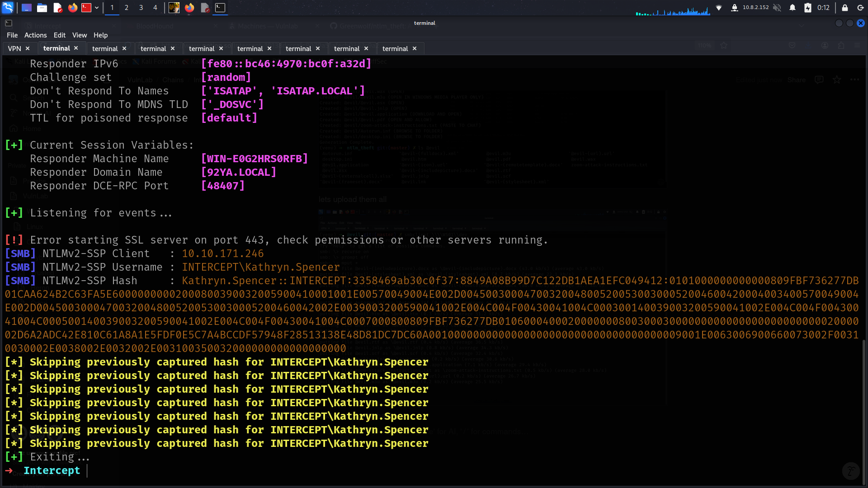868x488 pixels.
Task: Open the Edit menu
Action: (59, 35)
